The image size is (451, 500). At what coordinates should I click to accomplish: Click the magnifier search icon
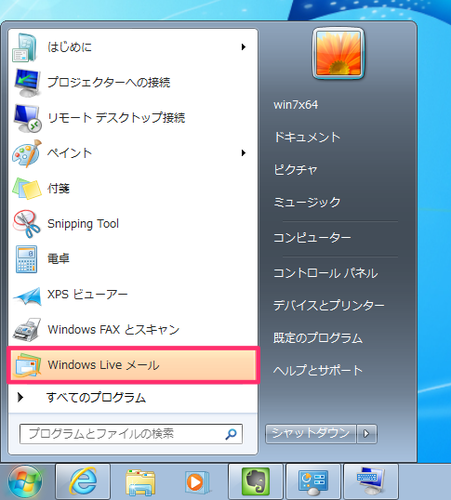coord(231,434)
